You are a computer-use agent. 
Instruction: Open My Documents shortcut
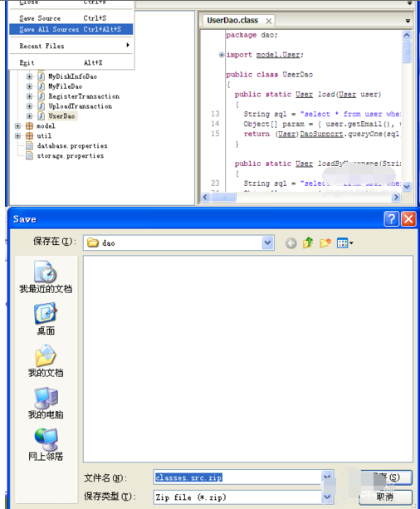click(x=46, y=360)
